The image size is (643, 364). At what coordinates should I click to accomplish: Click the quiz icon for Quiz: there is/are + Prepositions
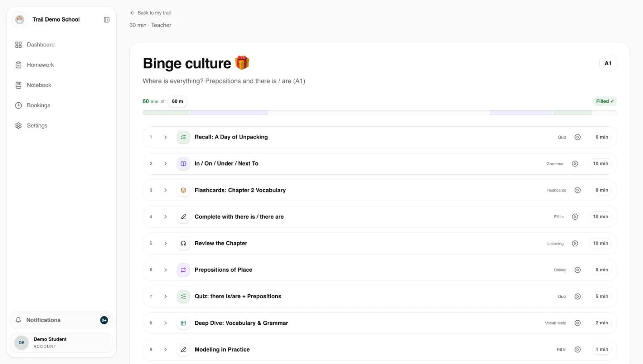[183, 296]
